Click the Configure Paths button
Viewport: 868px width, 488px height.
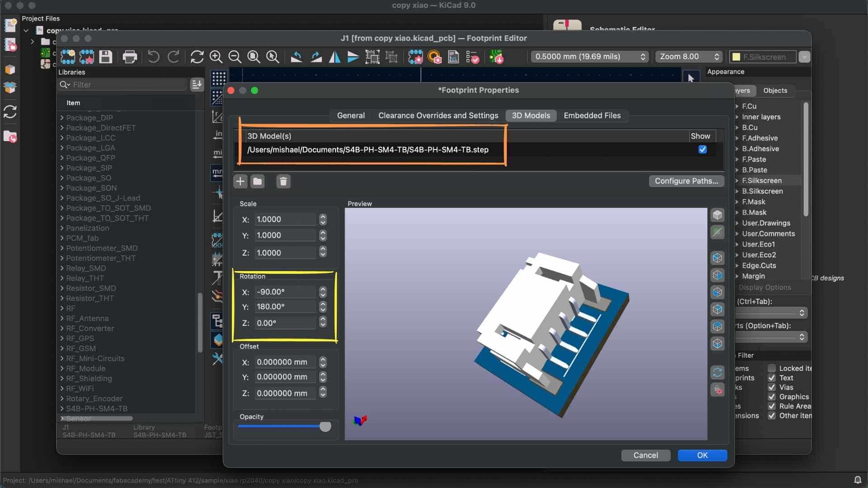point(686,181)
